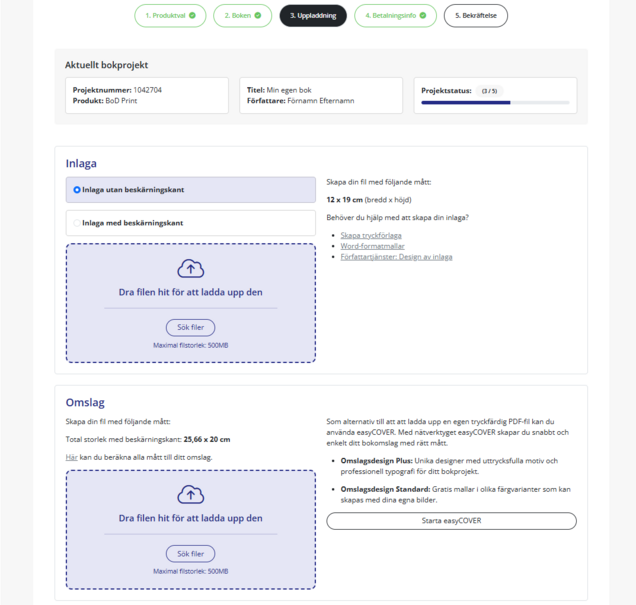
Task: Click the green checkmark on Betalningsinfo step
Action: coord(423,15)
